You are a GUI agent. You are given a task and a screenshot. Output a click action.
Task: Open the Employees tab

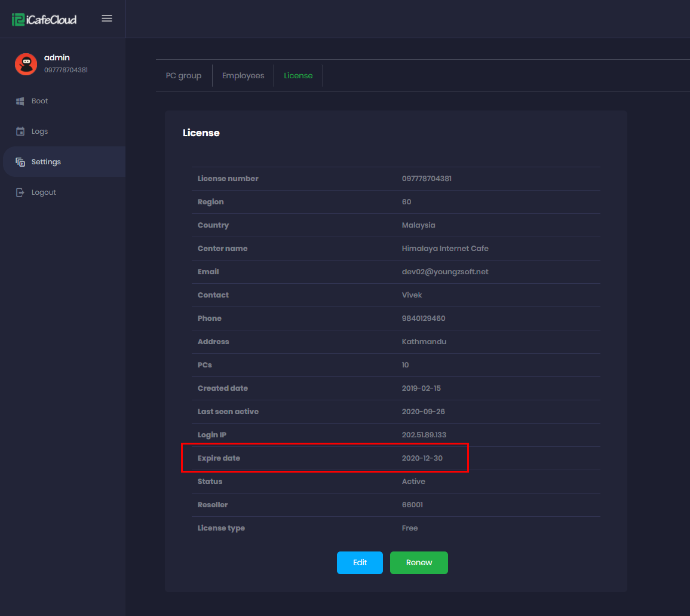[243, 75]
